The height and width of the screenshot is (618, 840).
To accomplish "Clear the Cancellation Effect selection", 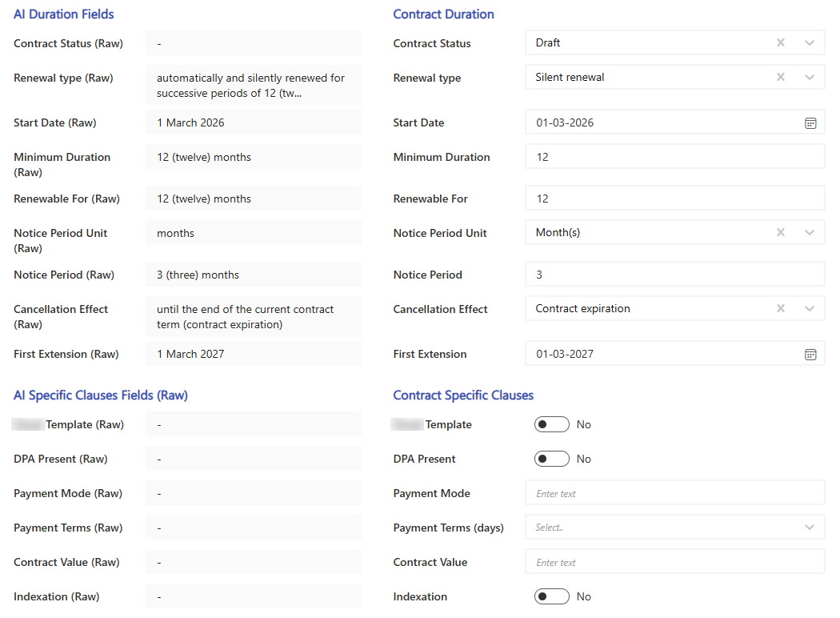I will (x=781, y=308).
